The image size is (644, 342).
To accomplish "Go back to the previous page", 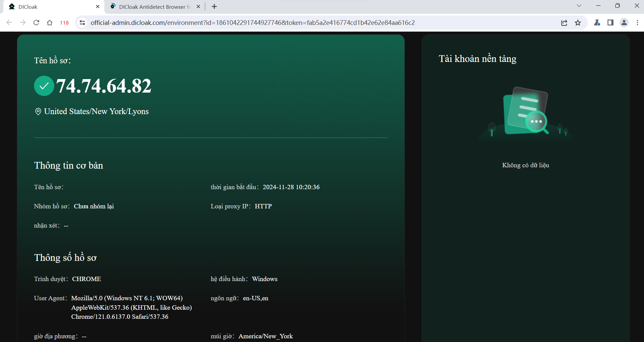I will pos(9,23).
